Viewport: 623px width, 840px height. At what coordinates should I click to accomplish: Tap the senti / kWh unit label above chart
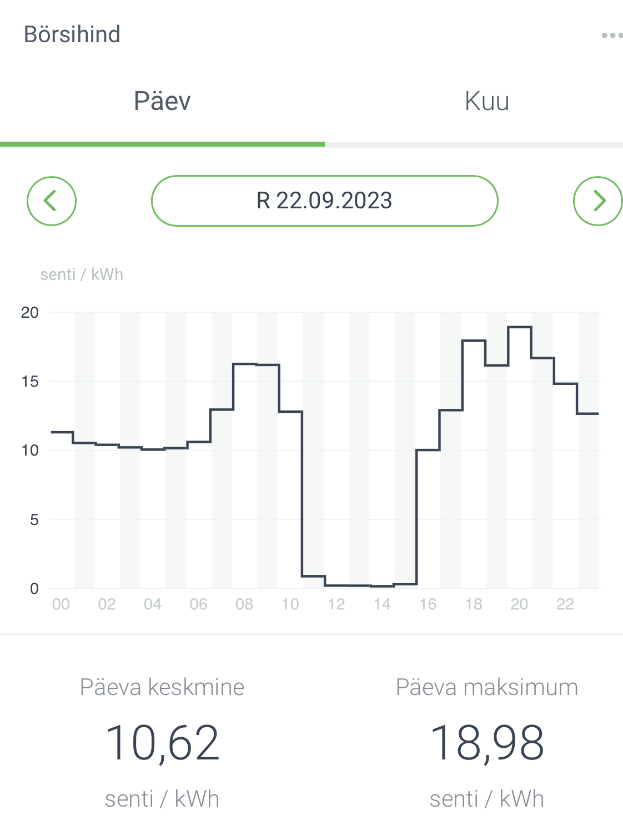[82, 274]
